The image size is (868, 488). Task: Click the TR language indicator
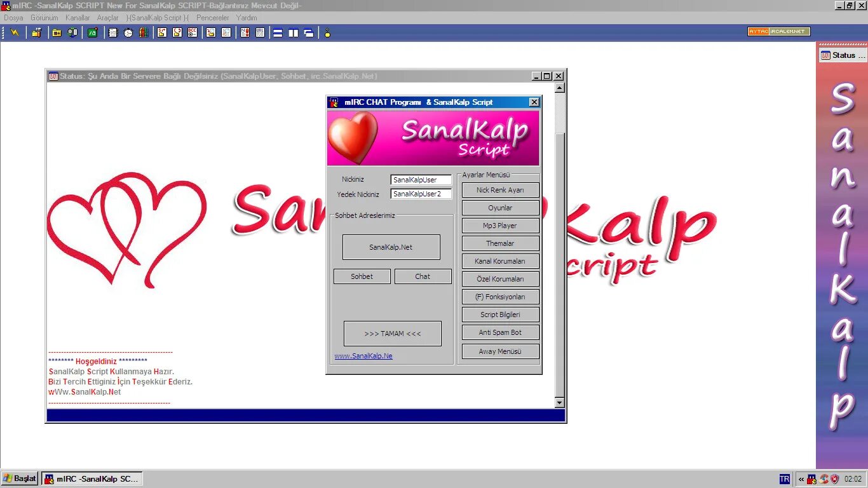point(785,479)
